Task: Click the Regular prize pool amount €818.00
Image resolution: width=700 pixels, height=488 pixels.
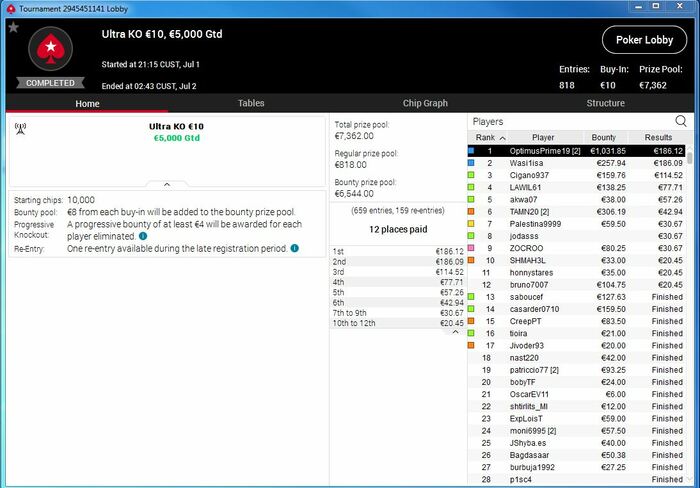Action: pos(350,164)
